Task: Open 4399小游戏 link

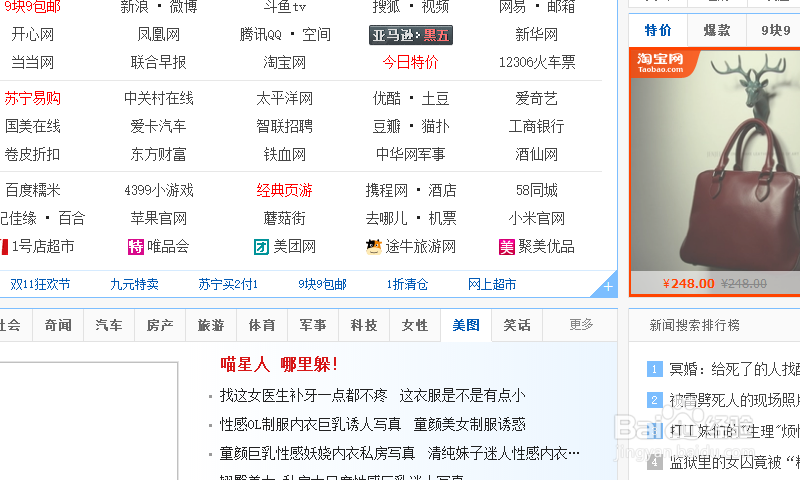Action: 159,190
